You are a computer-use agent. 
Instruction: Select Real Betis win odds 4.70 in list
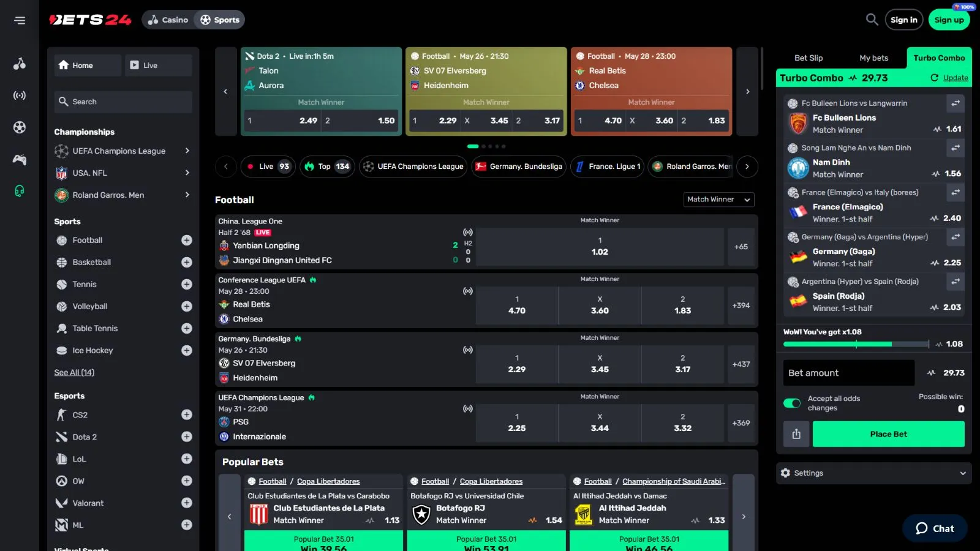point(517,305)
